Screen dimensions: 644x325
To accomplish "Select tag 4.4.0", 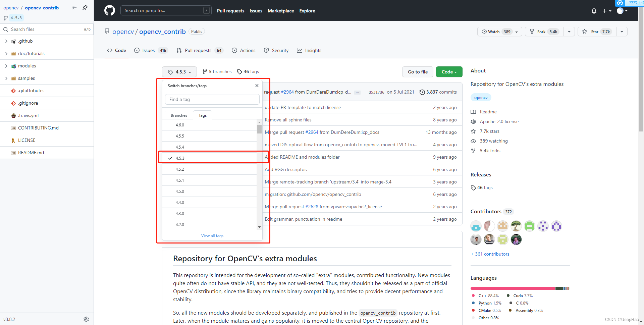I will 210,203.
